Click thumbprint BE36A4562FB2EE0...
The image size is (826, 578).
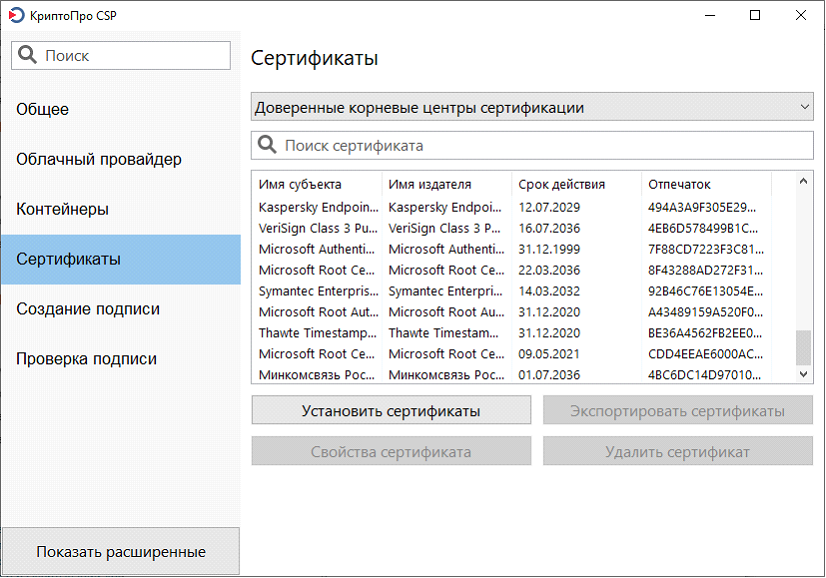point(705,333)
